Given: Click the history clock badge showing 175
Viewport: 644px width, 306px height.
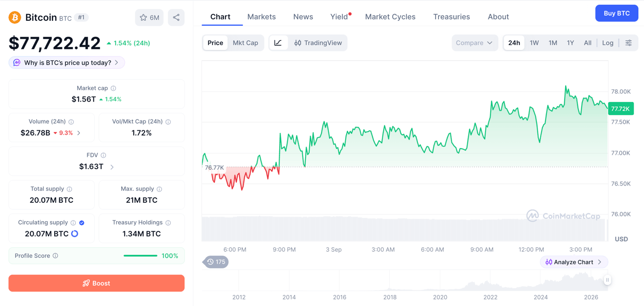Looking at the screenshot, I should [x=216, y=262].
